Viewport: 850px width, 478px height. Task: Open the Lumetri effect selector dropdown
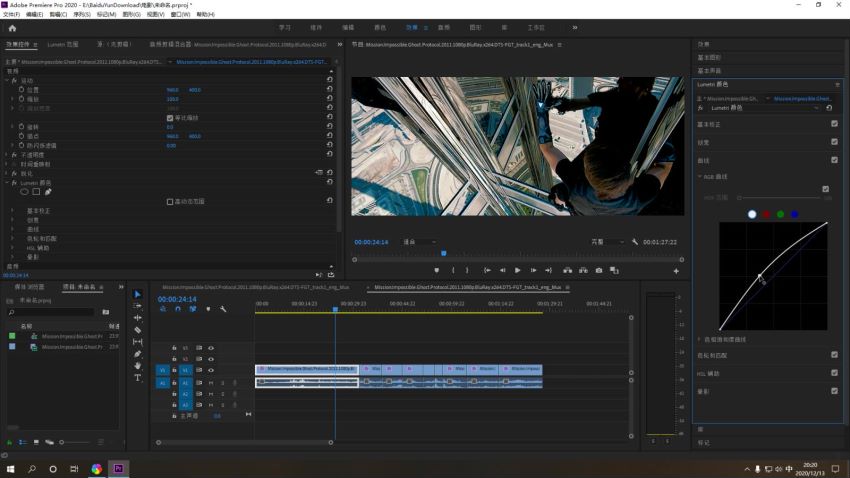(x=764, y=108)
